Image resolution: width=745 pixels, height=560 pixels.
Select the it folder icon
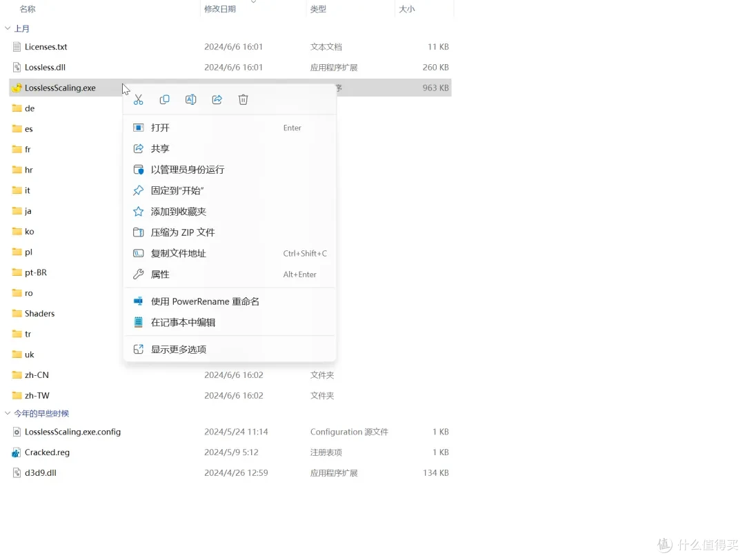[17, 190]
